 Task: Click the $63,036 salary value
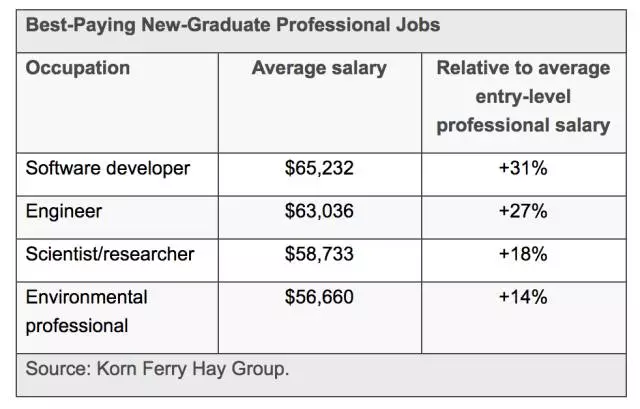tap(319, 211)
